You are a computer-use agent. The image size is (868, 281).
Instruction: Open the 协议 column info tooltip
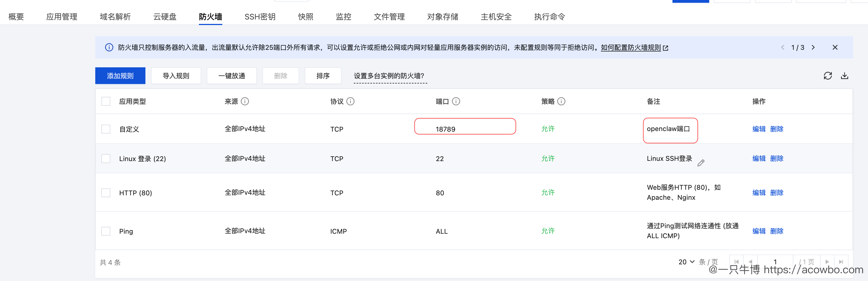click(x=351, y=101)
